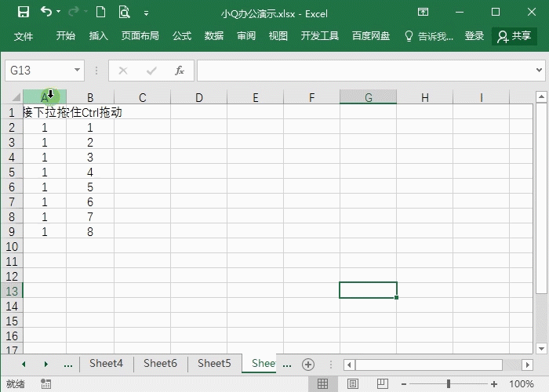The height and width of the screenshot is (392, 549).
Task: Click the formula bar Cancel X icon
Action: [x=123, y=71]
